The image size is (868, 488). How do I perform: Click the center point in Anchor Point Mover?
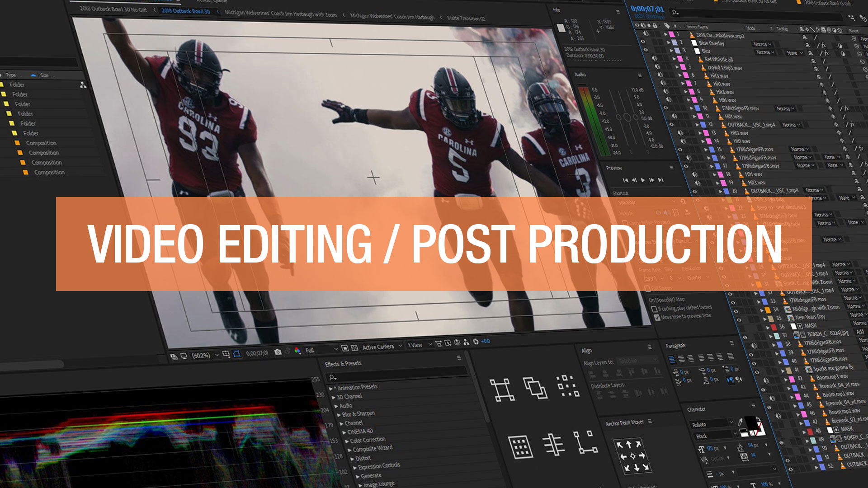click(x=632, y=456)
